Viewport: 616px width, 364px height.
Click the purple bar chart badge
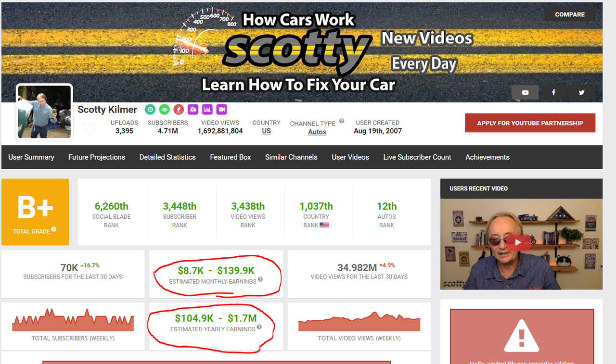click(x=207, y=110)
